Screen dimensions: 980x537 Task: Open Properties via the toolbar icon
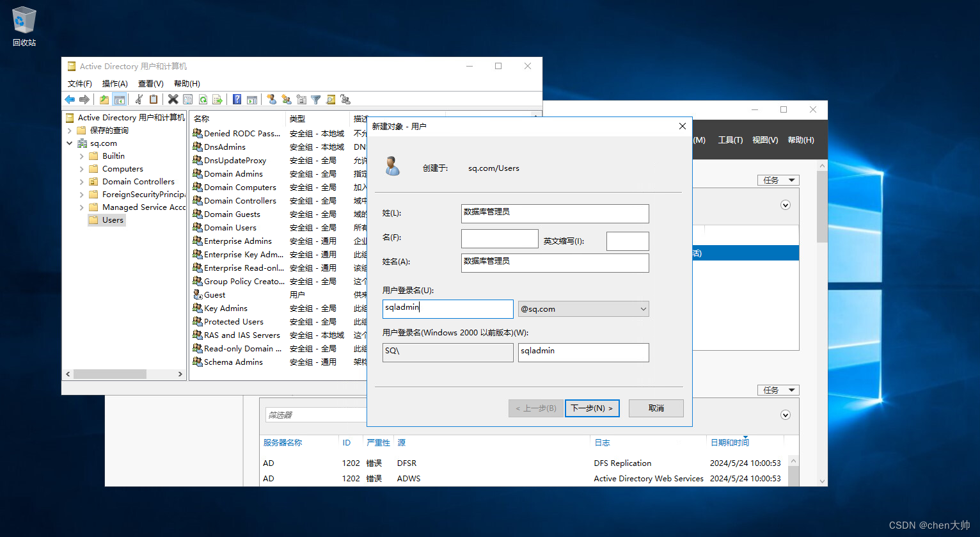[187, 99]
